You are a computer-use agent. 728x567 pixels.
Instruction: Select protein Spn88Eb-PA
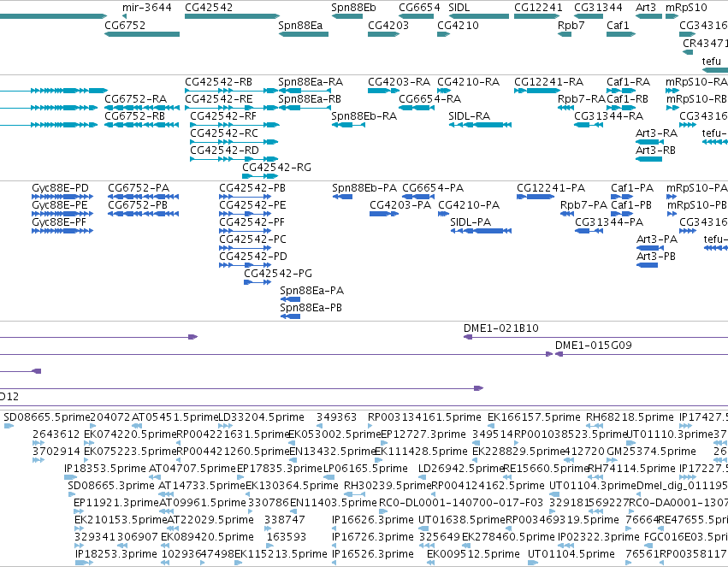[x=342, y=197]
